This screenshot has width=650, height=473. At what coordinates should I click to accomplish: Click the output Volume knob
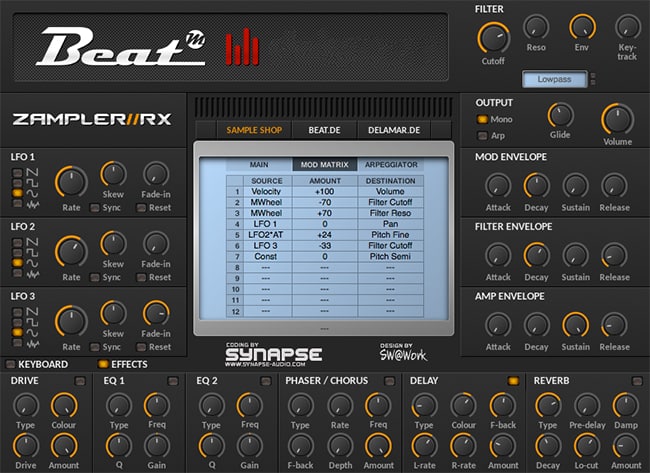click(x=617, y=119)
